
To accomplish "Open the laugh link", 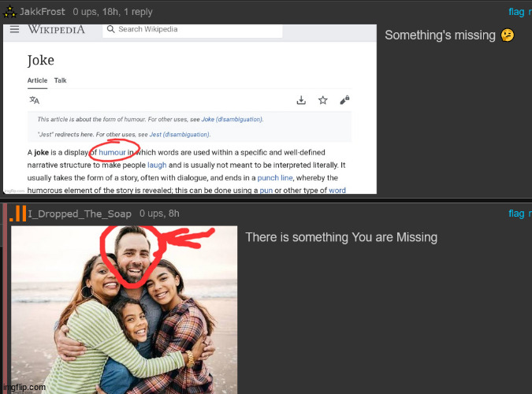I will point(157,165).
